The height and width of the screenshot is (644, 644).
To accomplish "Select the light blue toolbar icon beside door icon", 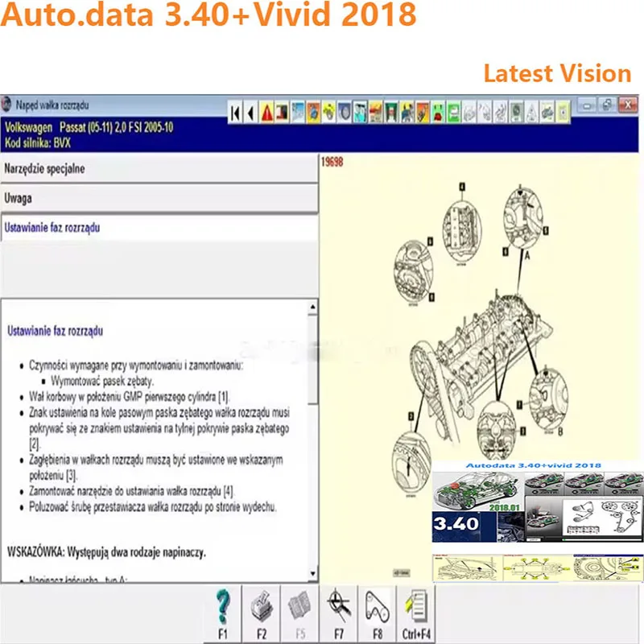I will 298,113.
